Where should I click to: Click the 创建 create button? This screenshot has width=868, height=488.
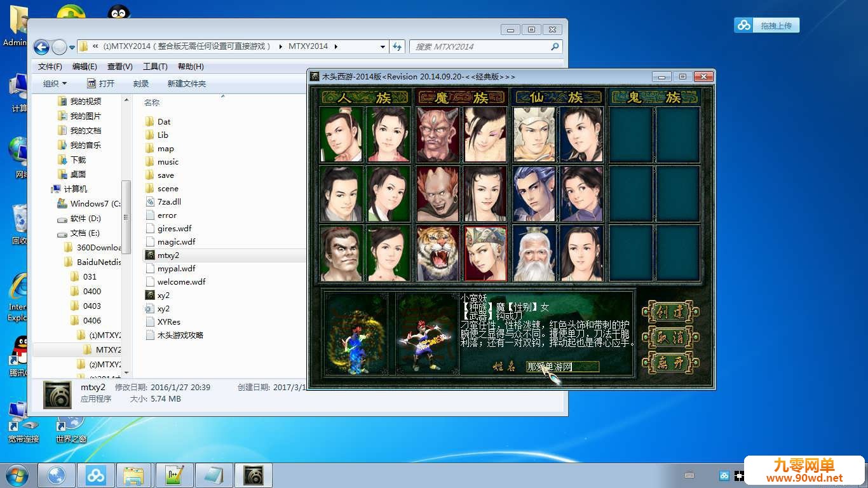(670, 312)
